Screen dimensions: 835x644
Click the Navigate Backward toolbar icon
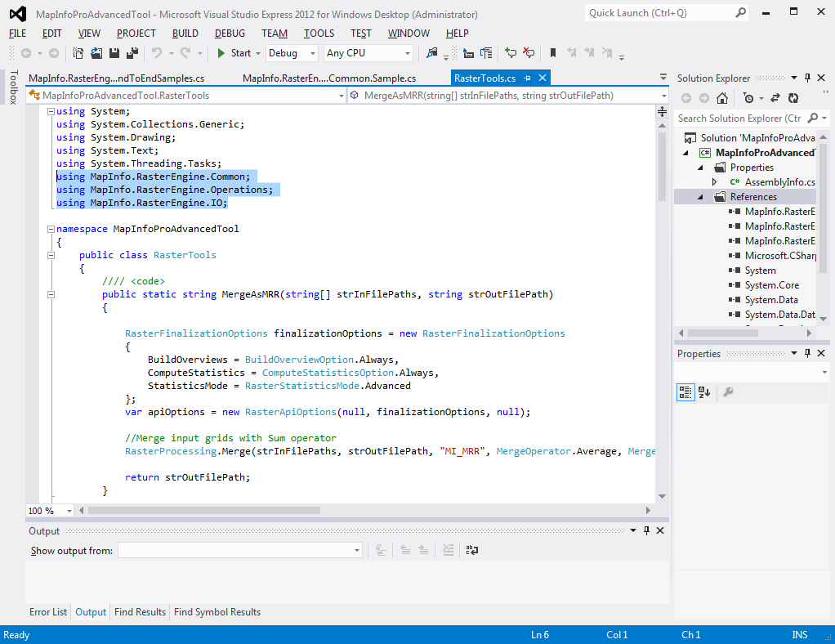pyautogui.click(x=25, y=53)
